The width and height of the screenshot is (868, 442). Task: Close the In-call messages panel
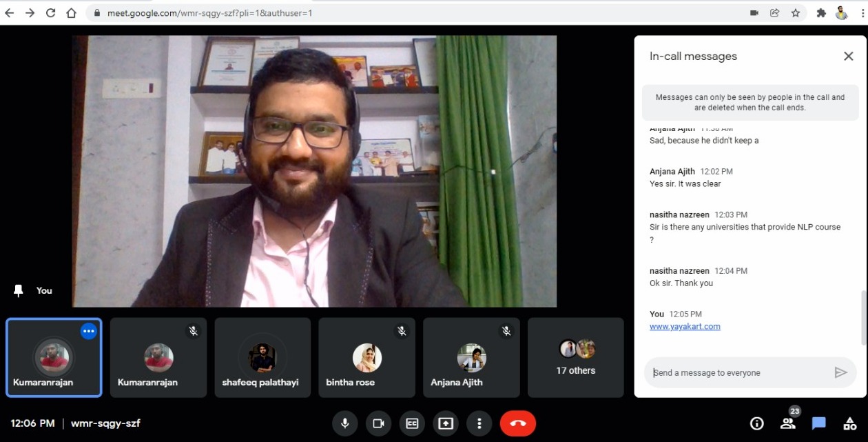tap(849, 57)
